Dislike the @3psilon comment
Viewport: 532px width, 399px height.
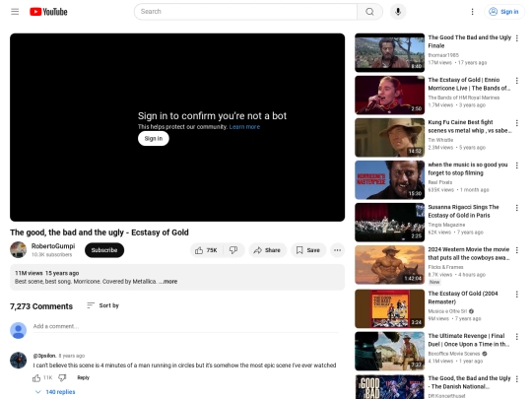click(62, 377)
